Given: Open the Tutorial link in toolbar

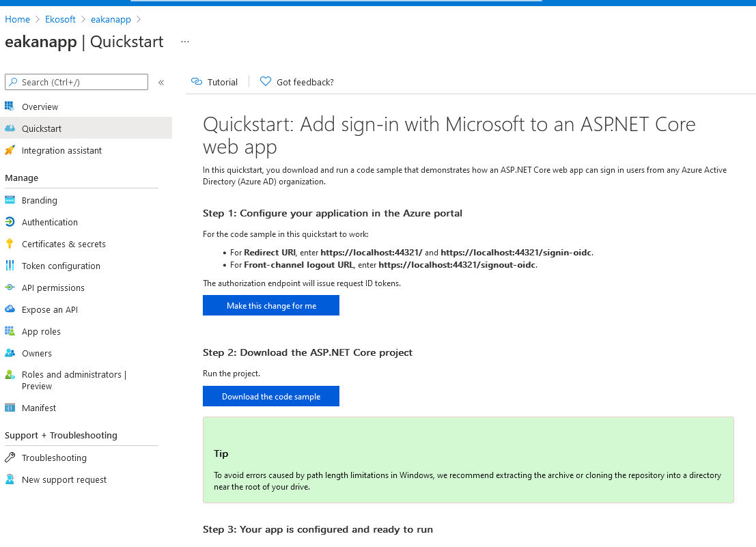Looking at the screenshot, I should point(215,82).
